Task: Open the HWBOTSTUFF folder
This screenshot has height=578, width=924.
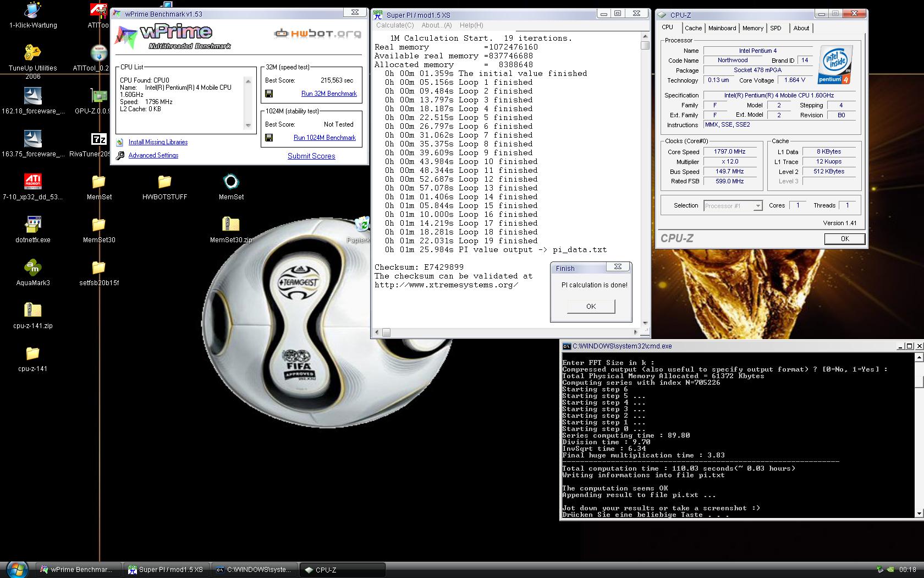Action: [x=164, y=187]
